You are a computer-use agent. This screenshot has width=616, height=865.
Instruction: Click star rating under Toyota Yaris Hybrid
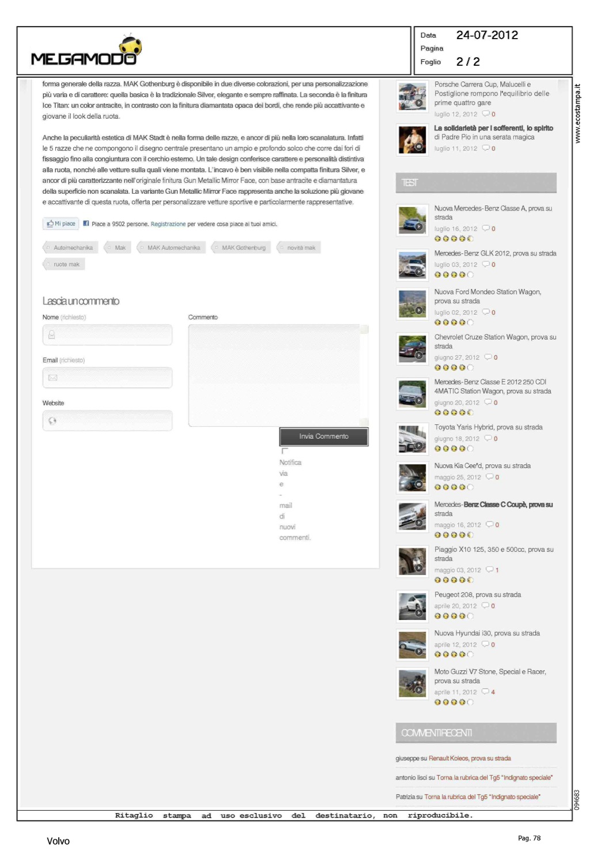pos(454,449)
